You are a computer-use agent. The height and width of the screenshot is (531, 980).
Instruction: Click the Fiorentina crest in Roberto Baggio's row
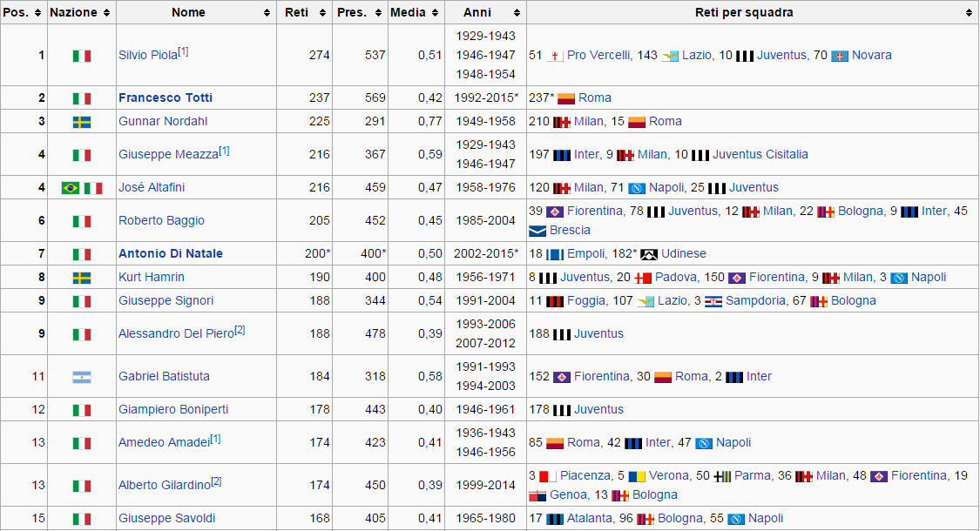click(x=555, y=212)
